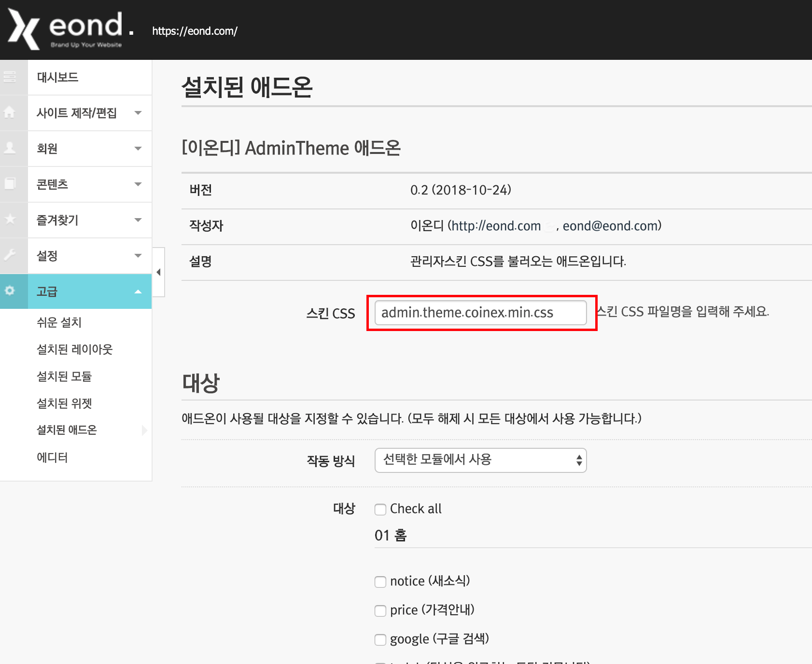Viewport: 812px width, 664px height.
Task: Open the 작동 방식 dropdown
Action: (x=481, y=460)
